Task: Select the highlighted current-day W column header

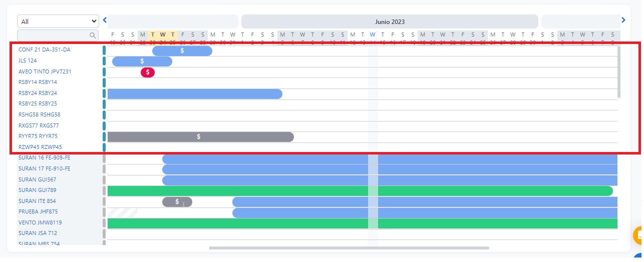Action: coord(373,34)
